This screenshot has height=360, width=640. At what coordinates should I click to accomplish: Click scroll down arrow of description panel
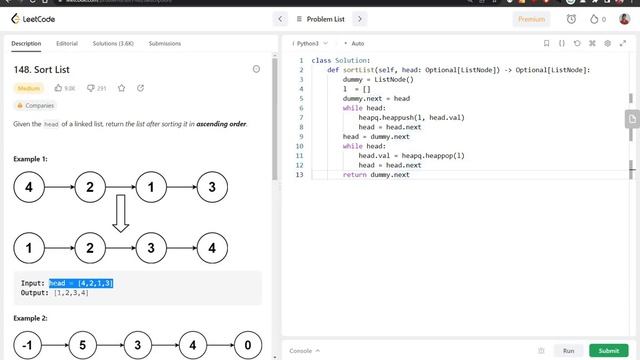click(x=275, y=357)
